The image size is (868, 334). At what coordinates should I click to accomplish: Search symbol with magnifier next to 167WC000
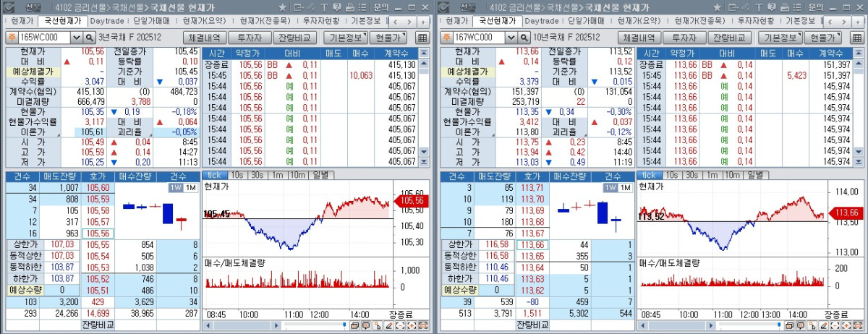click(524, 37)
